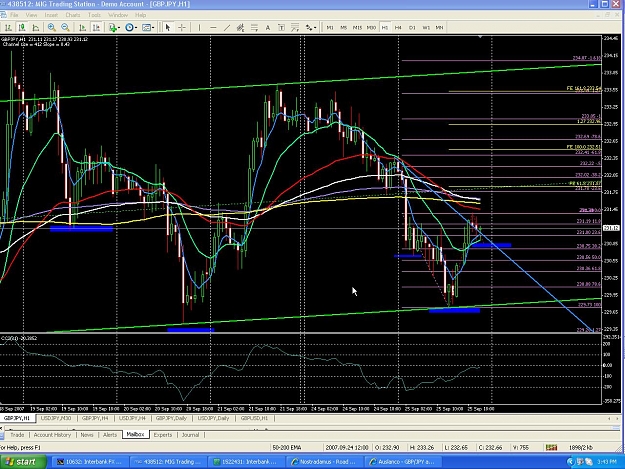Open Nostradamus - Road taskbar item
625x469 pixels.
coord(324,462)
